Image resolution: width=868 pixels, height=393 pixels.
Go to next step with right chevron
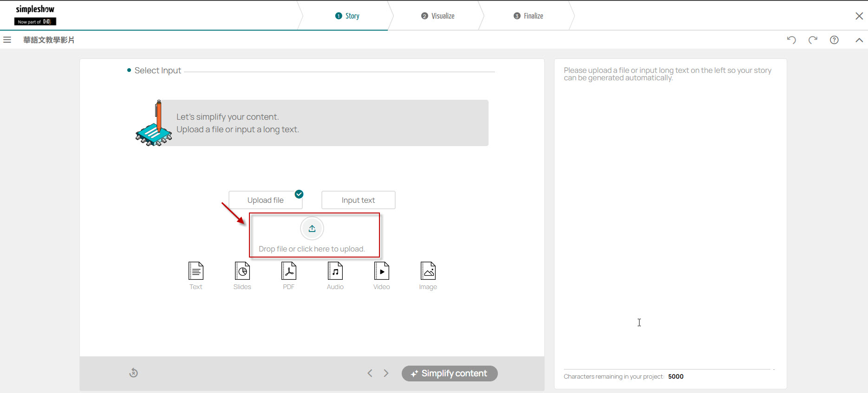coord(386,373)
